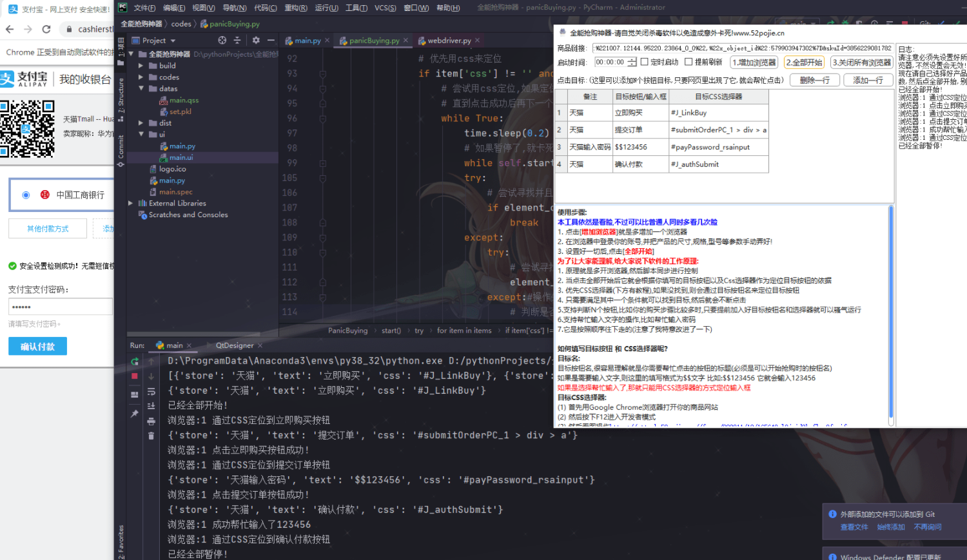The height and width of the screenshot is (560, 967).
Task: Enable the 提前刷新 checkbox
Action: 689,62
